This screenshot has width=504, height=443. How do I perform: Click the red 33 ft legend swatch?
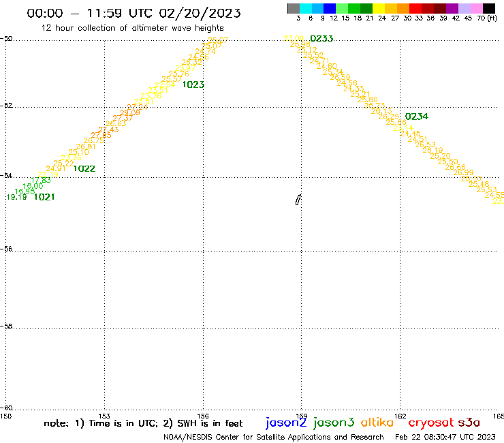[x=415, y=8]
